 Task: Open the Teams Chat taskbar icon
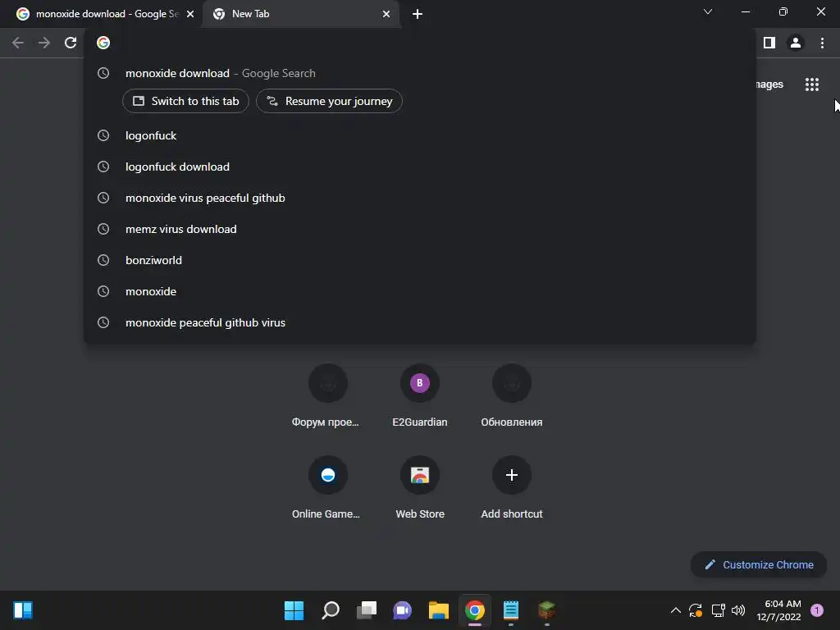[402, 610]
